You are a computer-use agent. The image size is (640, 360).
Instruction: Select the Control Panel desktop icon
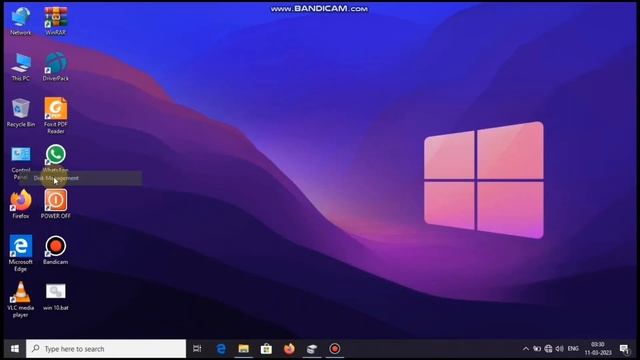(x=21, y=162)
